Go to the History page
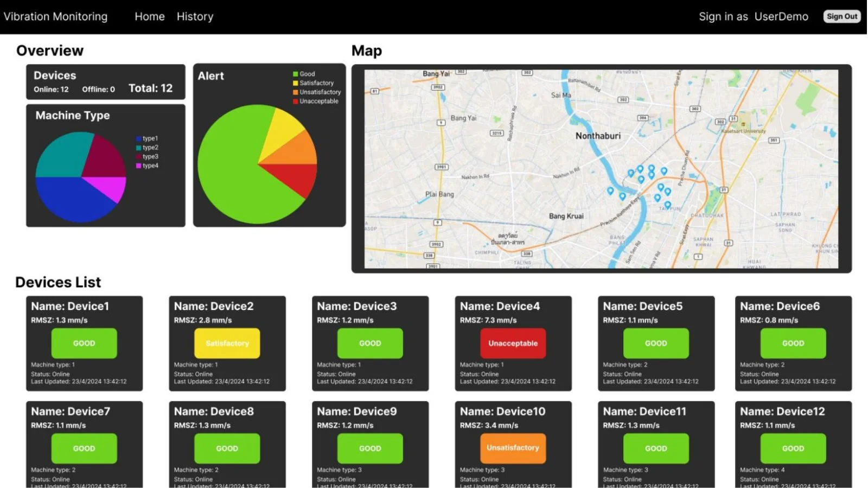This screenshot has height=488, width=868. (195, 17)
